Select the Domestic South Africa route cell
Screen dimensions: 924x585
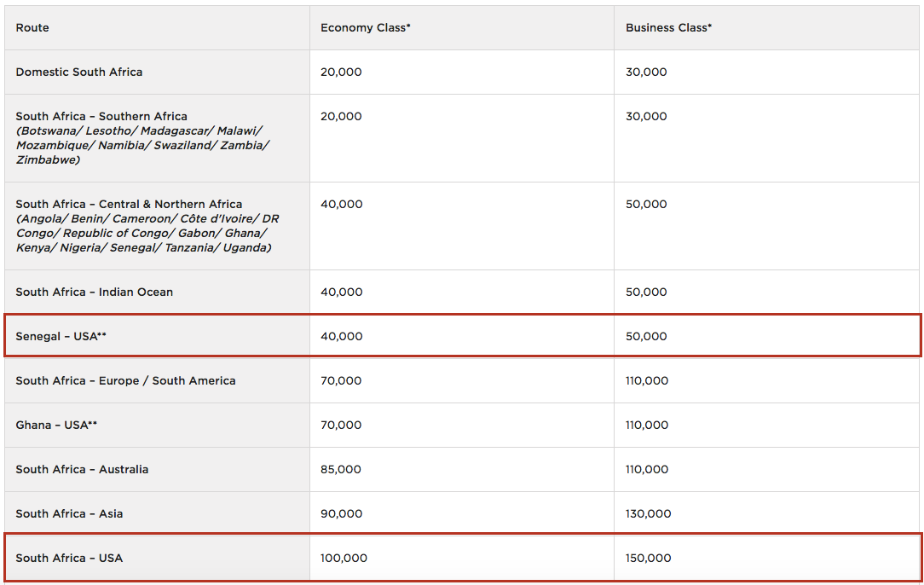(79, 72)
